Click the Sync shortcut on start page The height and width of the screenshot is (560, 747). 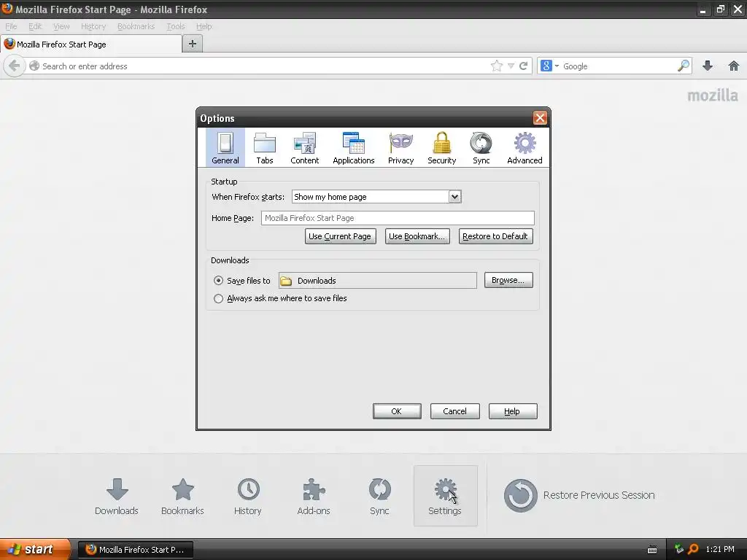coord(379,496)
